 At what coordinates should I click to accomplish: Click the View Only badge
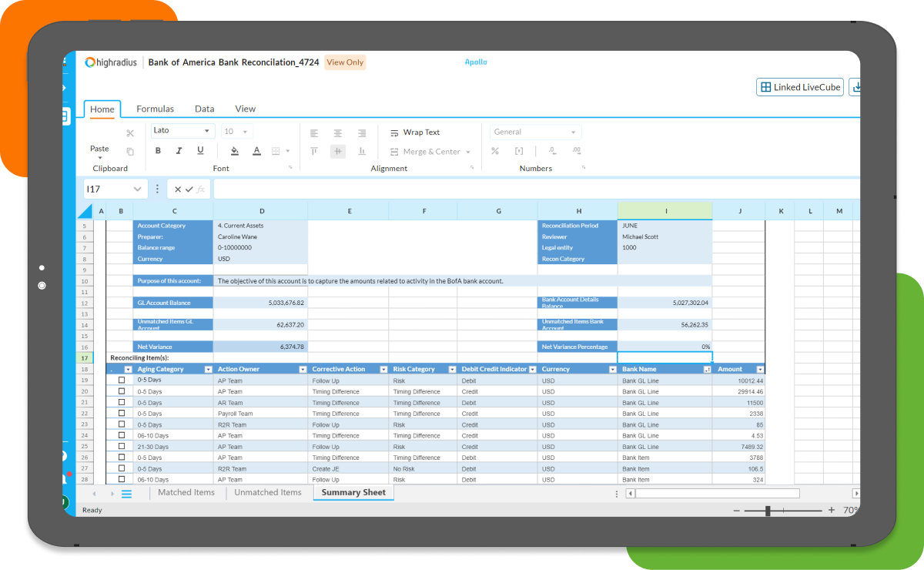click(345, 62)
